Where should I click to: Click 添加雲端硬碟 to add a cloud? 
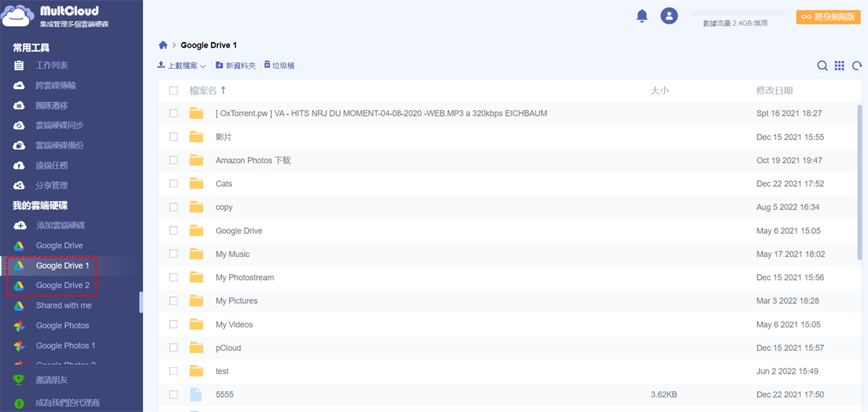[x=60, y=225]
